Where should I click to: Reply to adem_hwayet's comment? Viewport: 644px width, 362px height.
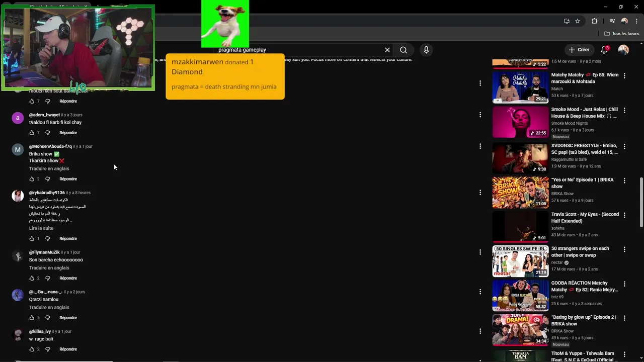68,133
